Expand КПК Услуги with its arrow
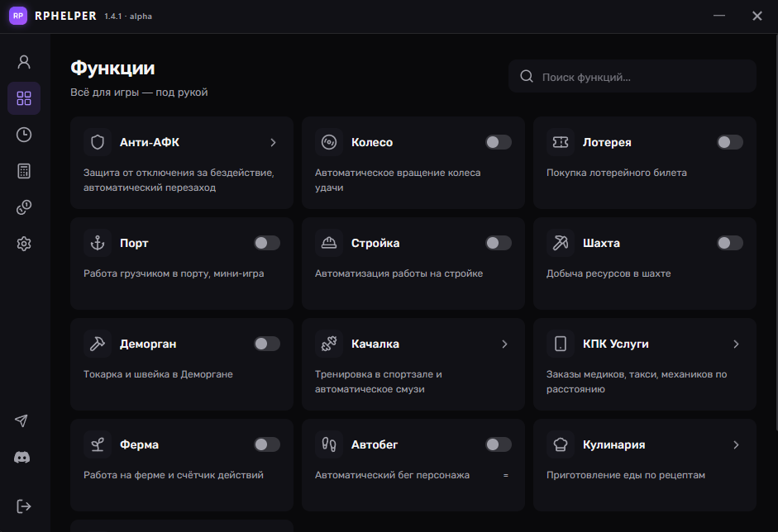The height and width of the screenshot is (532, 778). click(736, 344)
